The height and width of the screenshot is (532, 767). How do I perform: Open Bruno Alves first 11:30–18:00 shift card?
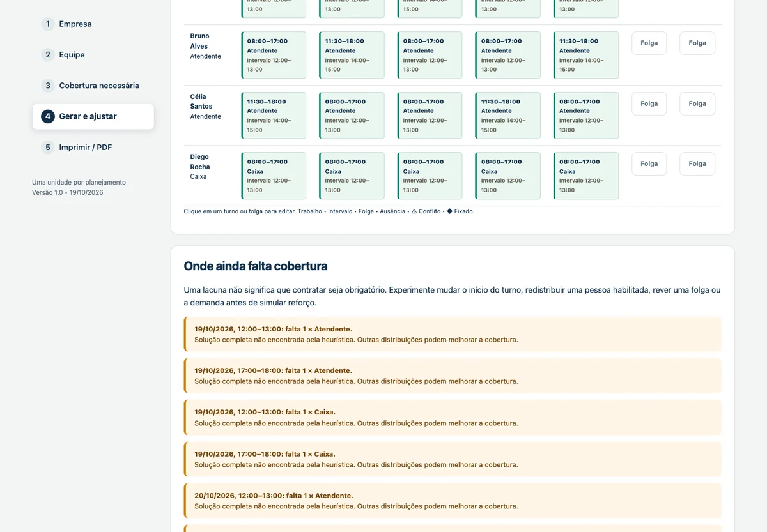coord(352,55)
